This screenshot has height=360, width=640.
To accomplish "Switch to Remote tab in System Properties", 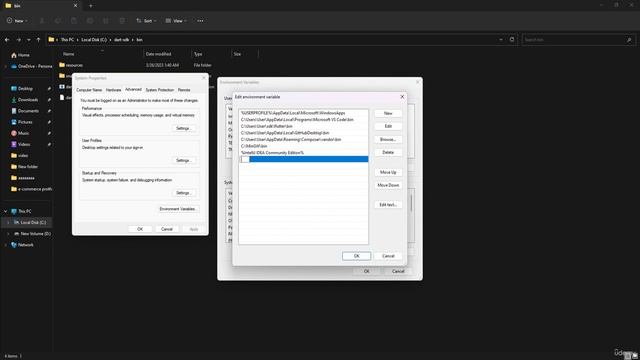I will (184, 90).
